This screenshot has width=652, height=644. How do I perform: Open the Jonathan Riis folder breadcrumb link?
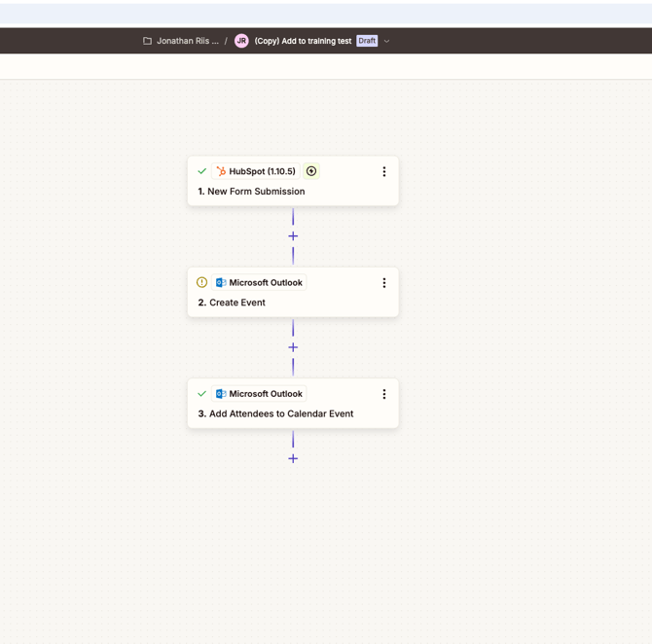[187, 41]
